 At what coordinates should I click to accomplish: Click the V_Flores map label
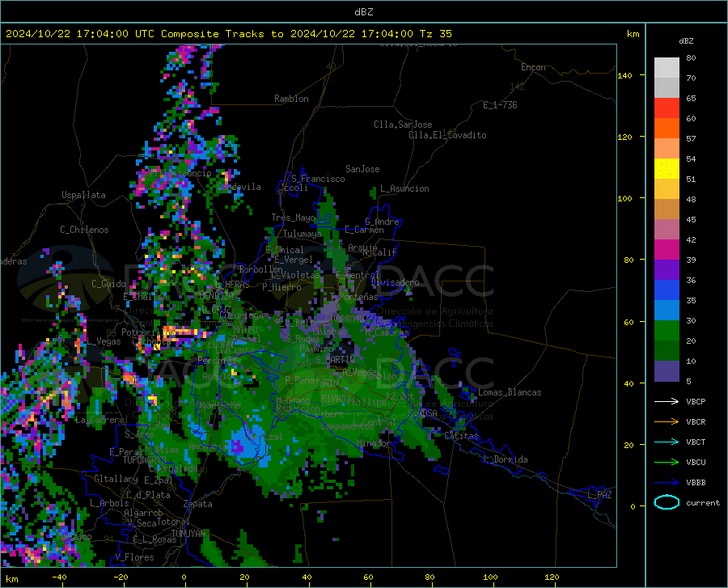(x=134, y=557)
